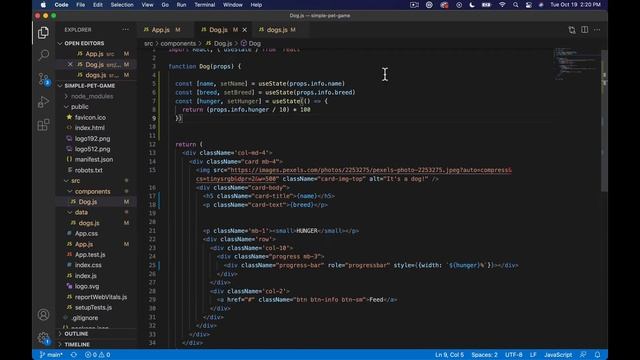Switch to the dogs.js editor tab
The height and width of the screenshot is (360, 640).
click(x=277, y=30)
